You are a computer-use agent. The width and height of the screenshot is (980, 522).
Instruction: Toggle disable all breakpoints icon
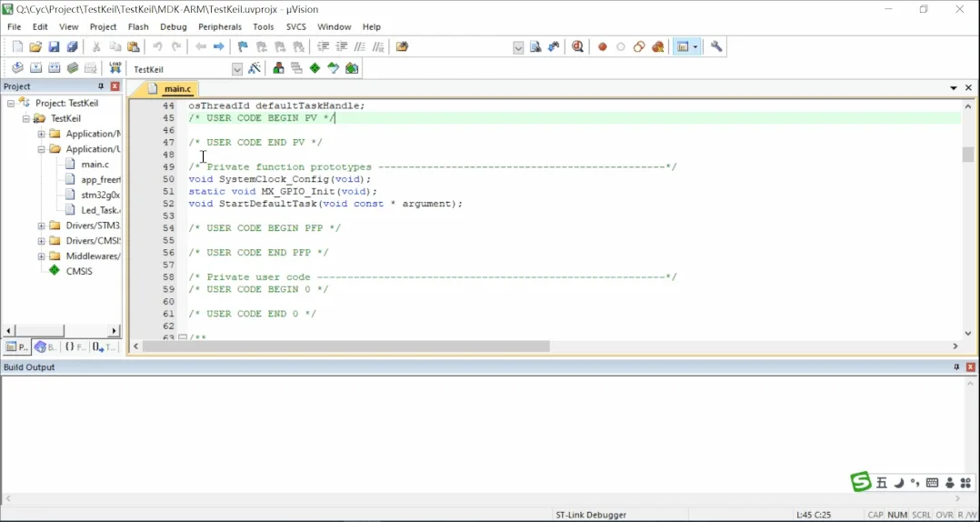pyautogui.click(x=639, y=47)
